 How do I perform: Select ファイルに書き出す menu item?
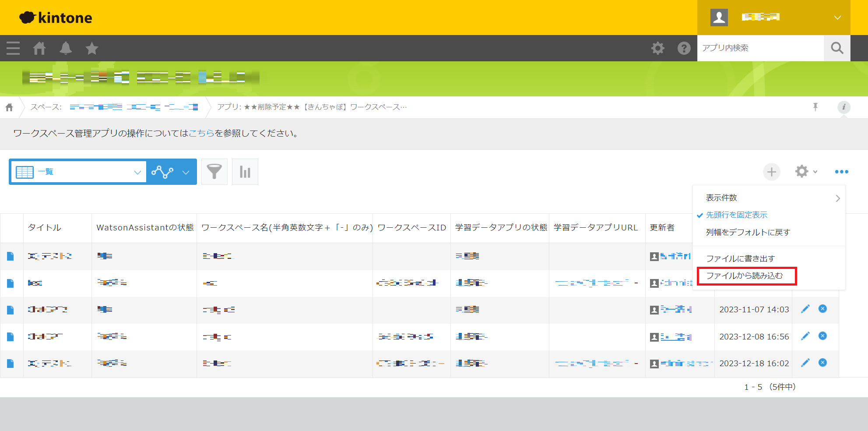pos(741,258)
